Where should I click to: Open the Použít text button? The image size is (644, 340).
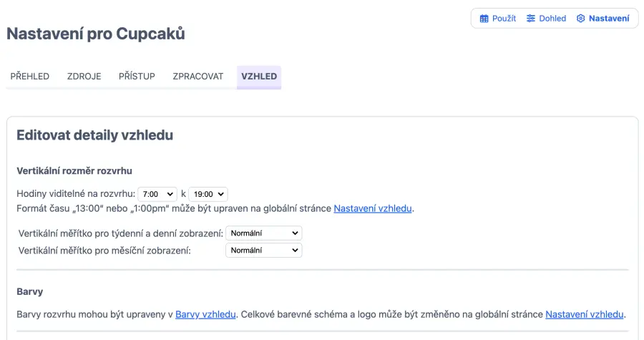tap(504, 19)
